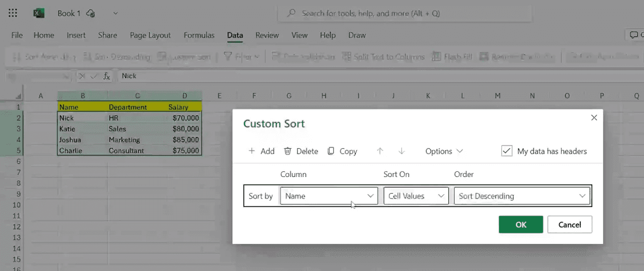Open the Filter dropdown arrow in ribbon
The image size is (644, 271).
click(256, 56)
